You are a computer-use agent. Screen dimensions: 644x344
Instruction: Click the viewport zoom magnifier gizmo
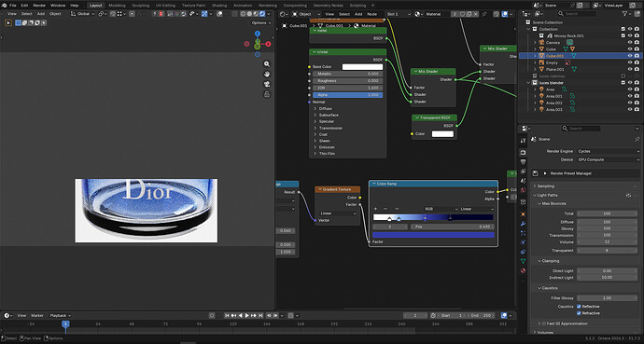[267, 64]
